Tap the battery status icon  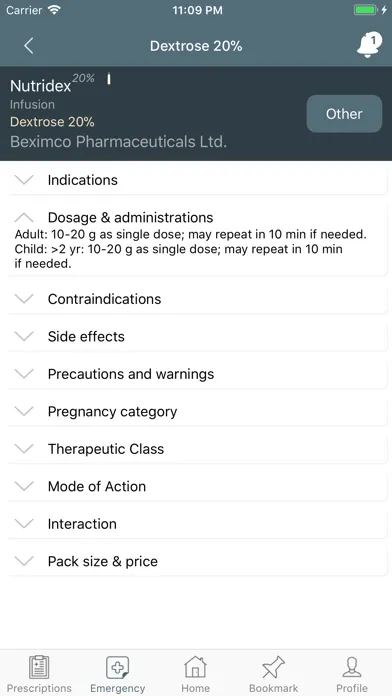[x=366, y=10]
